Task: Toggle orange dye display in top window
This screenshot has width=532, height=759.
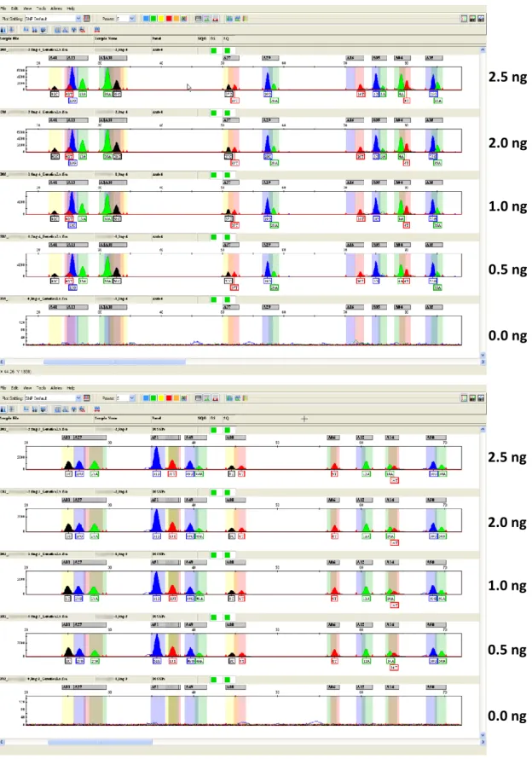Action: pos(176,19)
